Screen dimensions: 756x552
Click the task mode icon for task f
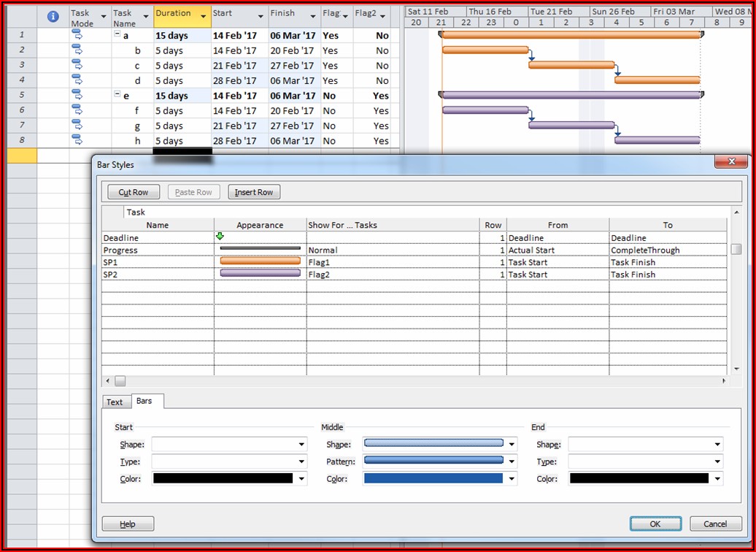[x=77, y=110]
